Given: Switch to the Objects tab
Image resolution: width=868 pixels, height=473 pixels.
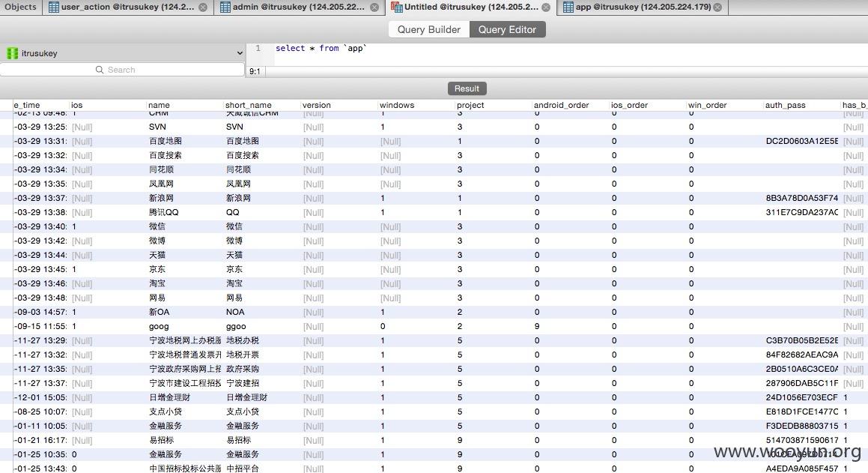Looking at the screenshot, I should tap(20, 7).
